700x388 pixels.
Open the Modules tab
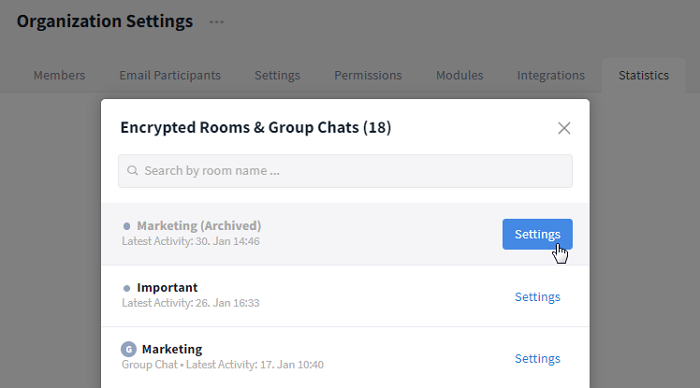tap(460, 75)
